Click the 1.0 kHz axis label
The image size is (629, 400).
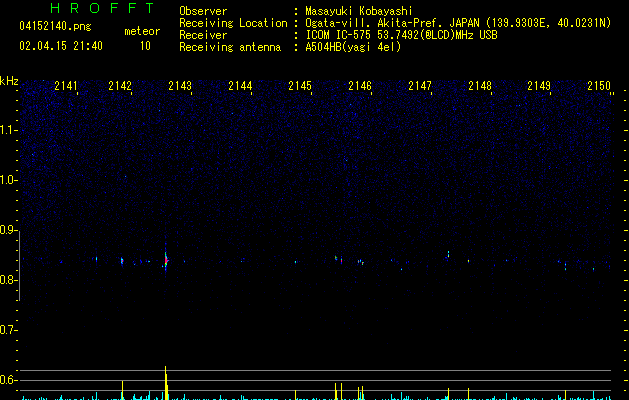pos(8,180)
